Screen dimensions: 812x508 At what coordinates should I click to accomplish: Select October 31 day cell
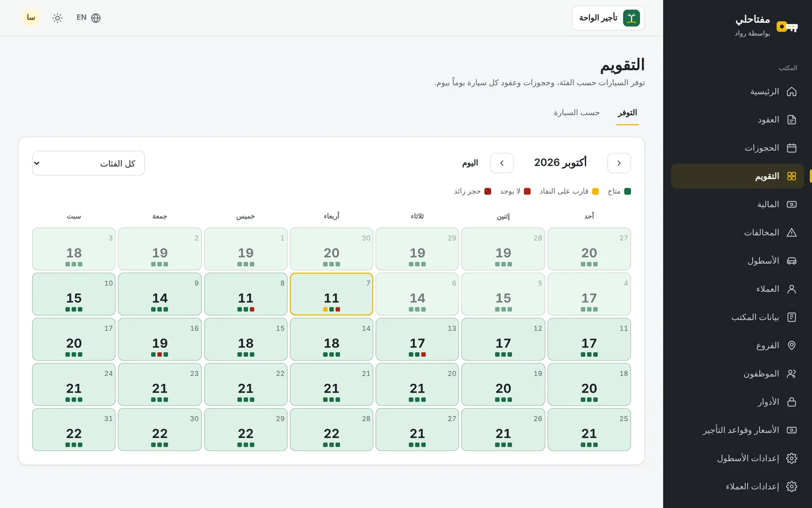(74, 430)
